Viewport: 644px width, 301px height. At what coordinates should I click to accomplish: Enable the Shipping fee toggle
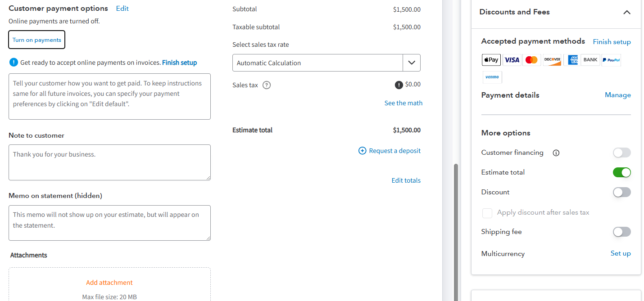click(621, 232)
